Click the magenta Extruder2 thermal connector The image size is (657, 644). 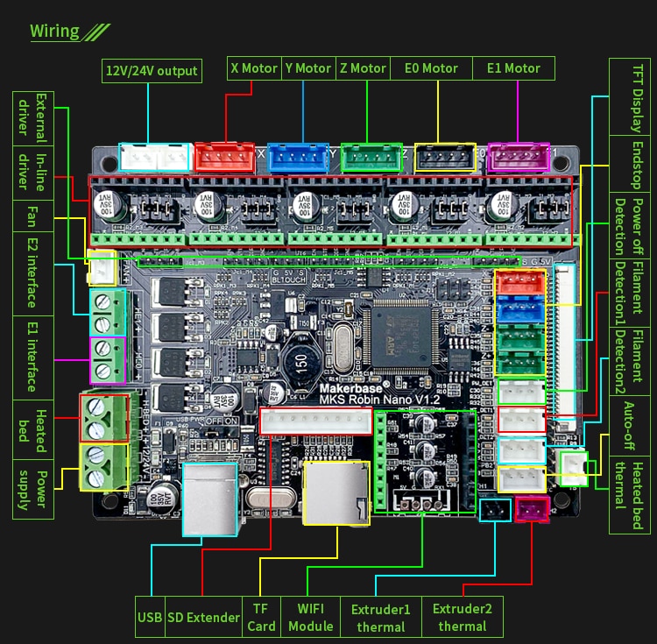[x=532, y=509]
